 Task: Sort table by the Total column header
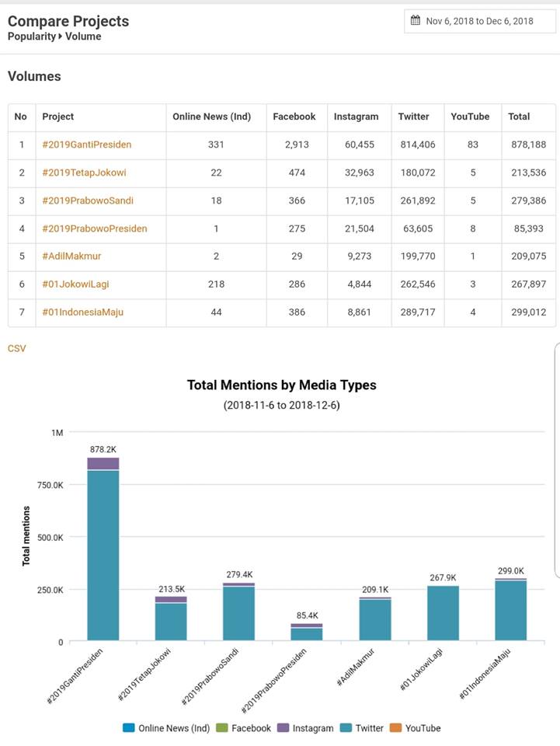click(x=519, y=117)
